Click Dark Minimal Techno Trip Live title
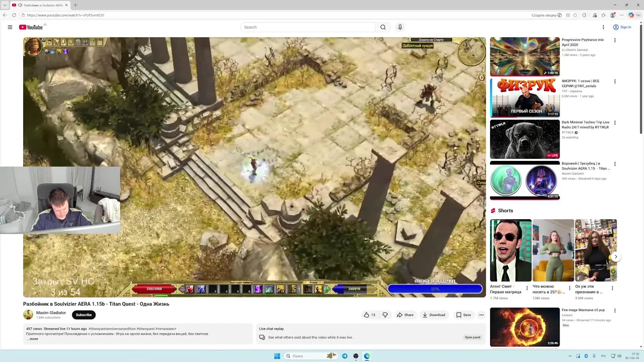644x362 pixels. 585,125
